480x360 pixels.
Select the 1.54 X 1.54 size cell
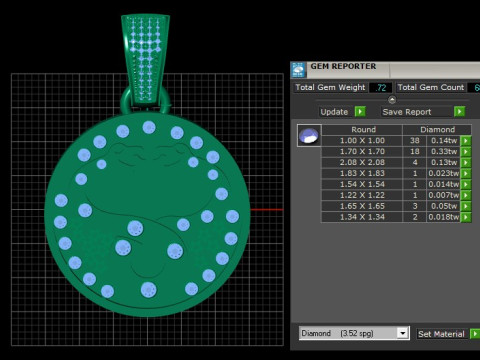coord(362,184)
